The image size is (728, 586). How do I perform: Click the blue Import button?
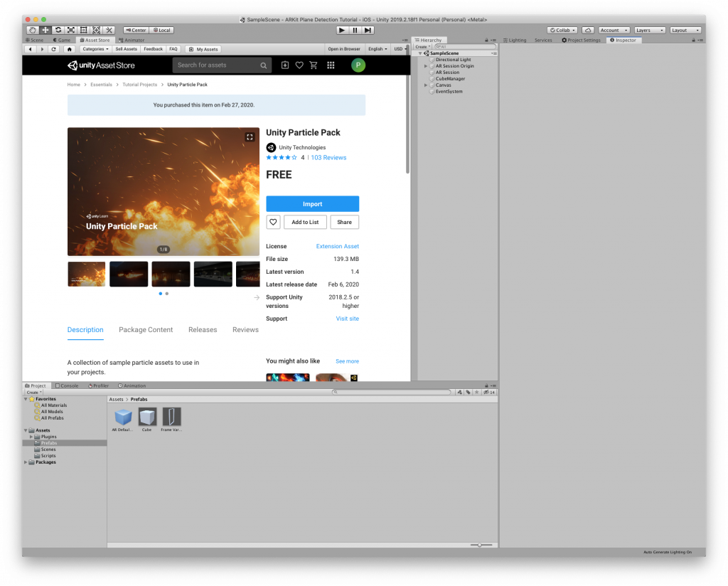(313, 204)
